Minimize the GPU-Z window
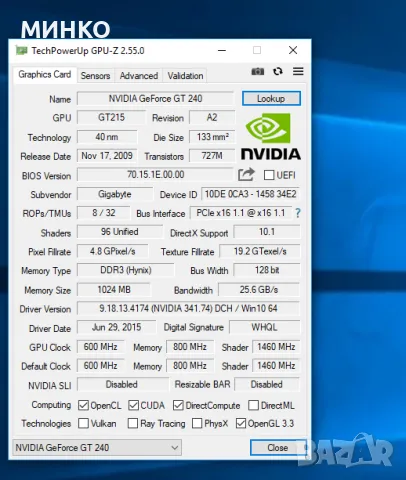This screenshot has height=480, width=406. [222, 51]
